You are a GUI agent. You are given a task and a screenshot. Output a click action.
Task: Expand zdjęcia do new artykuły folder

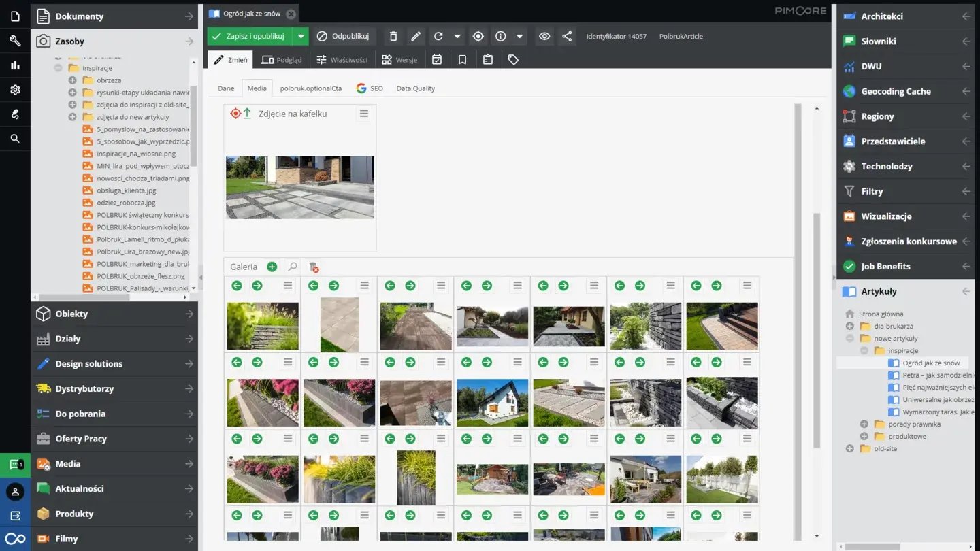coord(72,117)
